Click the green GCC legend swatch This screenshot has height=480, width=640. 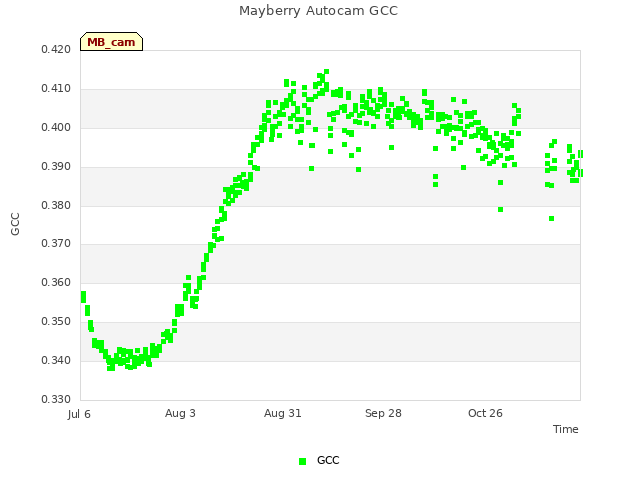[x=302, y=461]
